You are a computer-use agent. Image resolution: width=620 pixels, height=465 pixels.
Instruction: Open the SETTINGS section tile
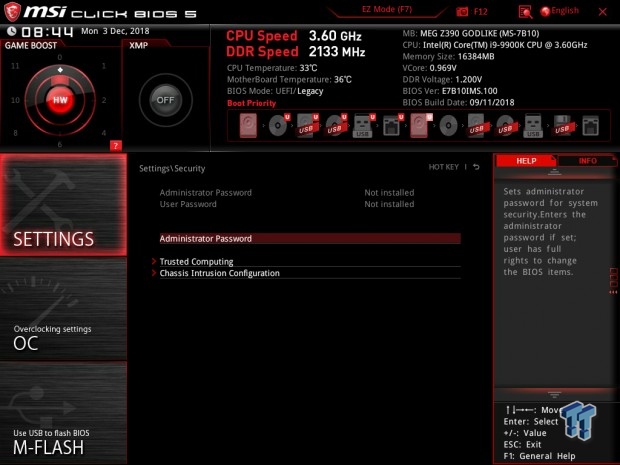coord(63,204)
